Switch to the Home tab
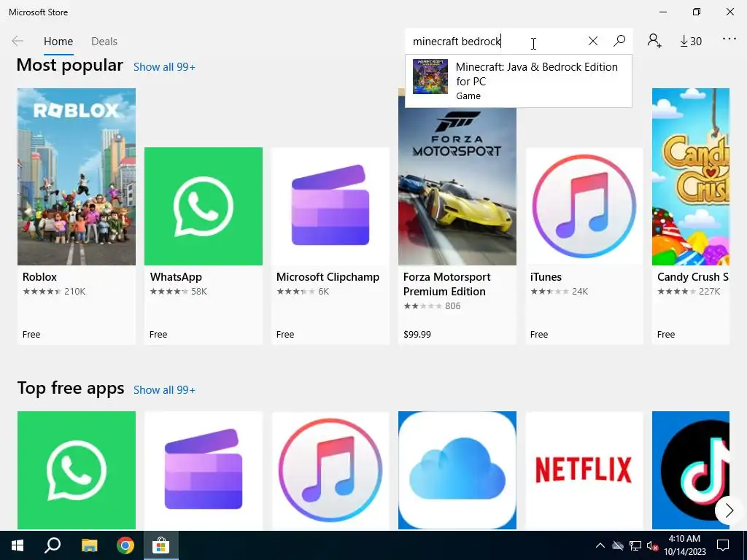The height and width of the screenshot is (560, 747). pos(58,42)
